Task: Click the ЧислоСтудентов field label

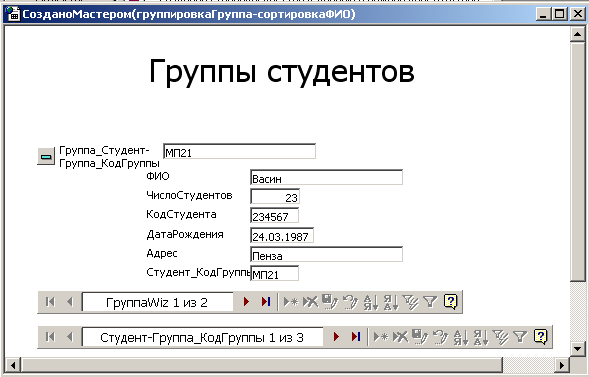Action: click(189, 195)
